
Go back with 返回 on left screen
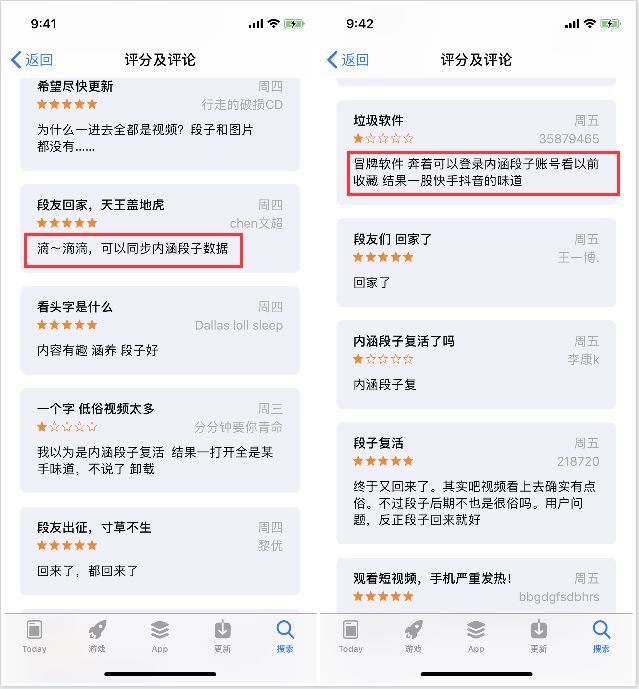click(32, 60)
